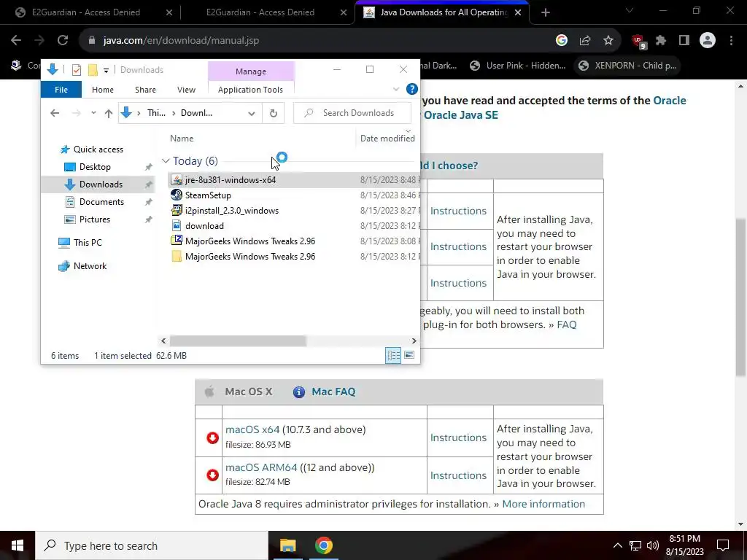The image size is (747, 560).
Task: Open the share page icon in address bar
Action: (x=585, y=41)
